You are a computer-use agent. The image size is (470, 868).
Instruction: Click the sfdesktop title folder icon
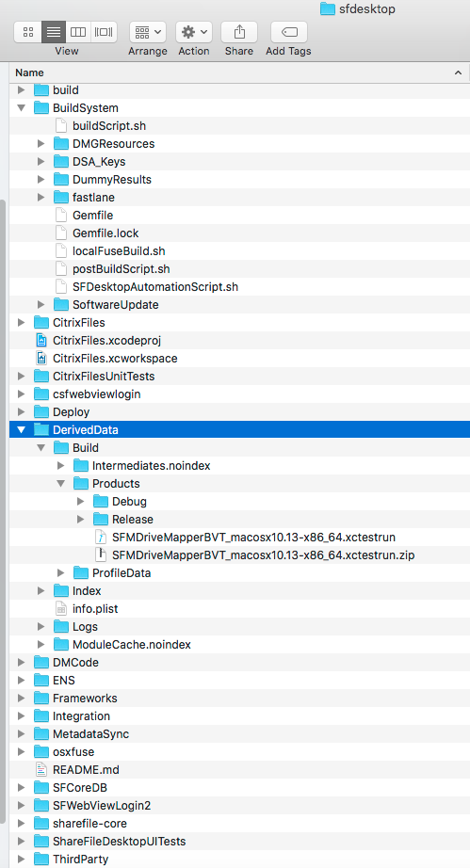[328, 8]
